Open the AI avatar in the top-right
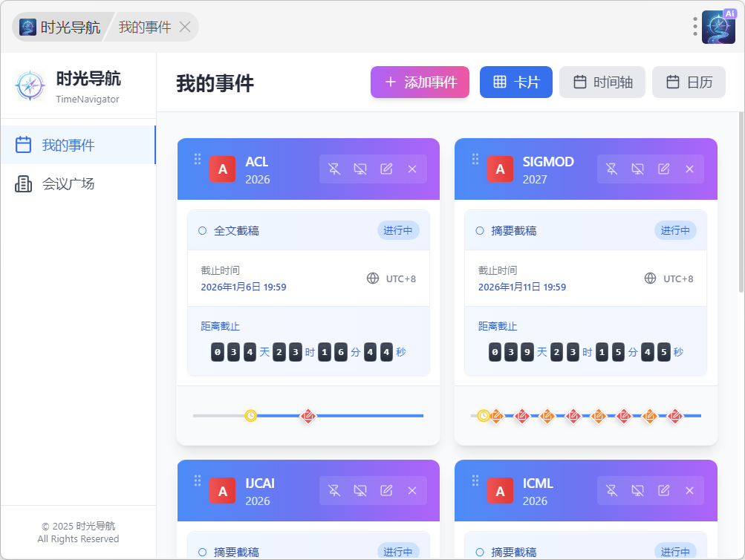 [719, 27]
